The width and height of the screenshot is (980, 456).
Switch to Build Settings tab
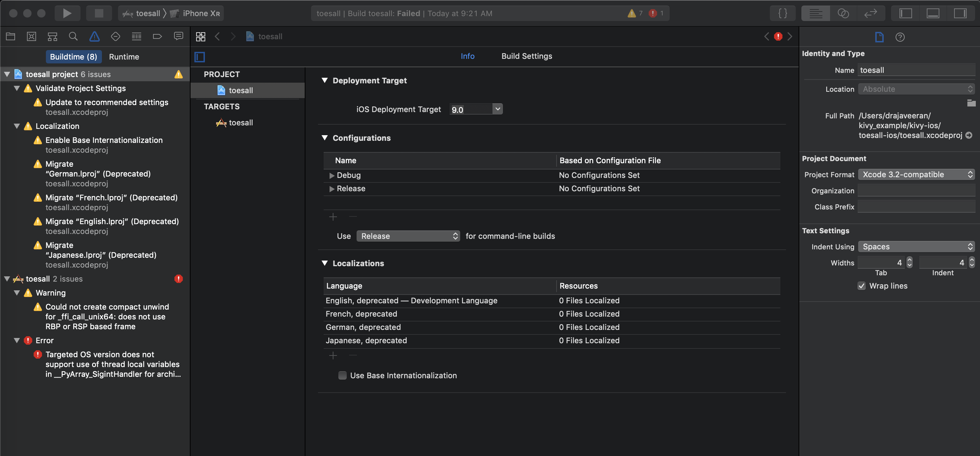tap(526, 56)
